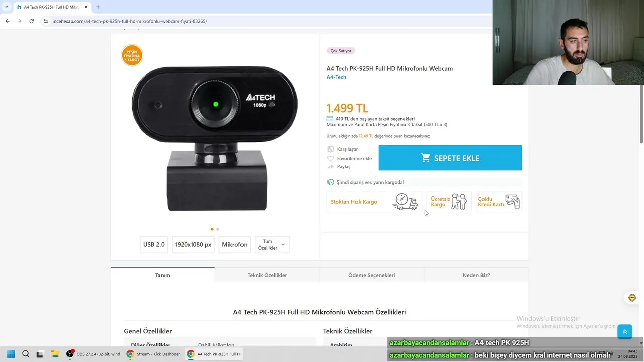This screenshot has height=362, width=644.
Task: Click the 1.499 TL price text
Action: (347, 108)
